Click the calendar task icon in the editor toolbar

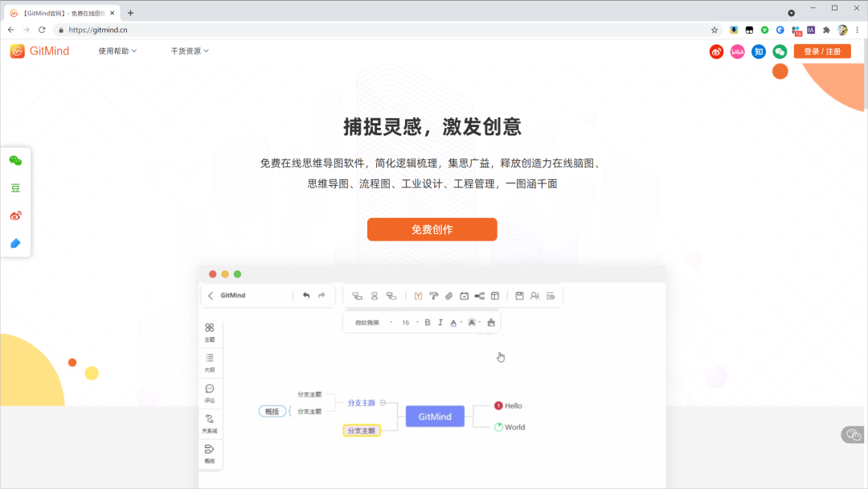click(x=465, y=296)
